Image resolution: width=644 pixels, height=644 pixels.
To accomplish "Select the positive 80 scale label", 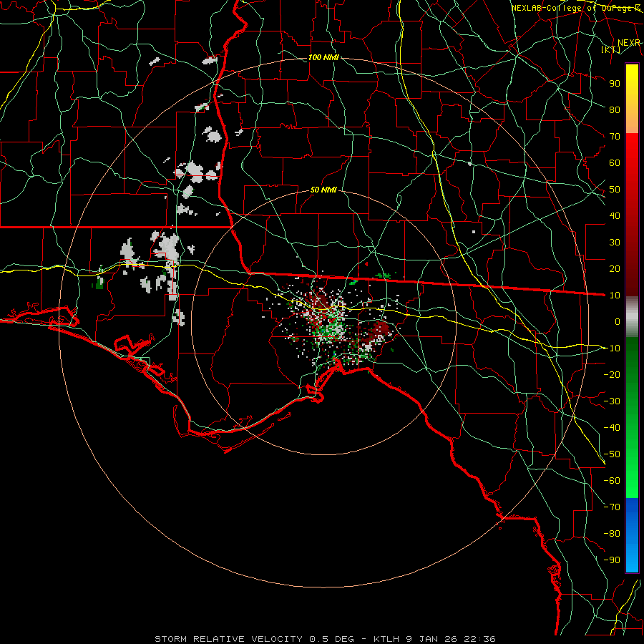I will coord(615,109).
